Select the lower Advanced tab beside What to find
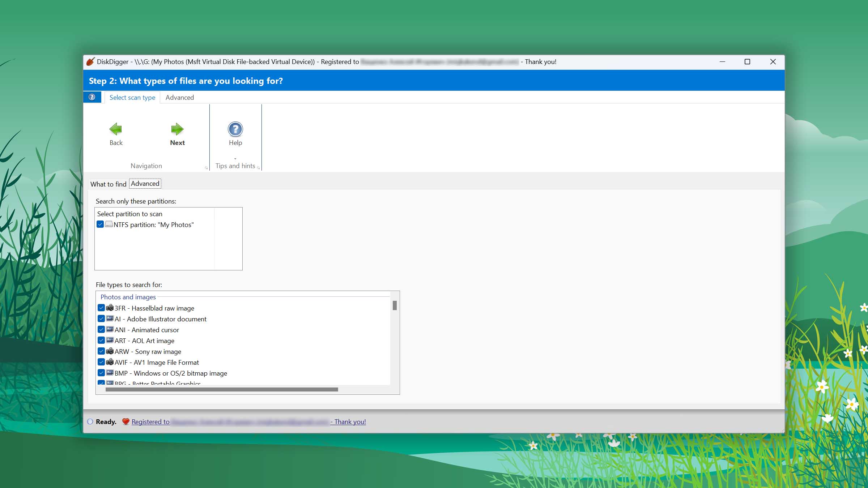The height and width of the screenshot is (488, 868). 145,184
